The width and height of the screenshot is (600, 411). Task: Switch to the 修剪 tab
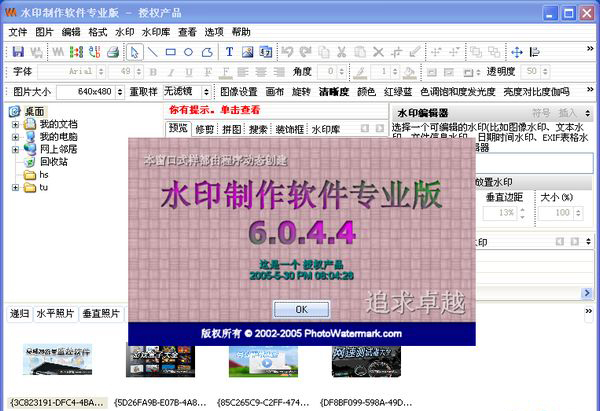pos(205,129)
